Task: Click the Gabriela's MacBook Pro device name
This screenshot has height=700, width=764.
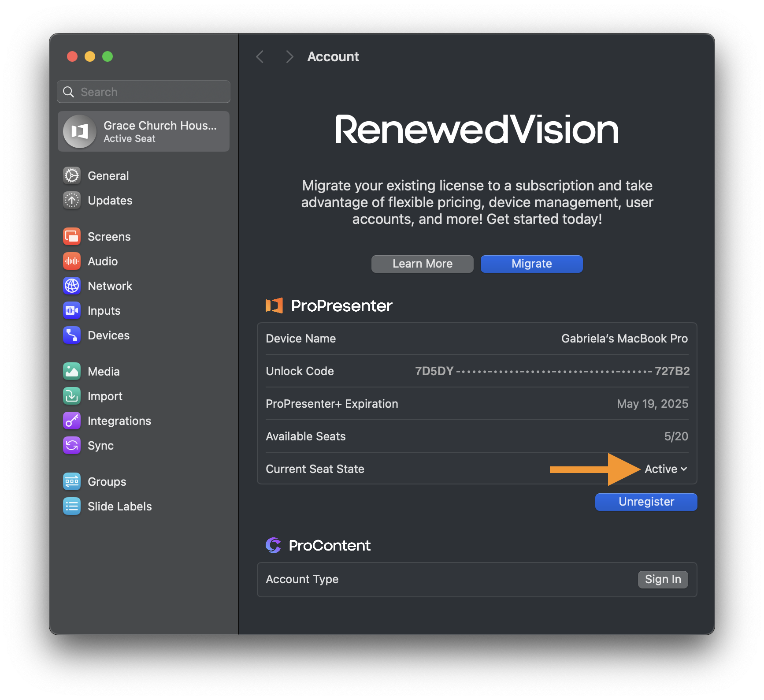Action: 624,339
